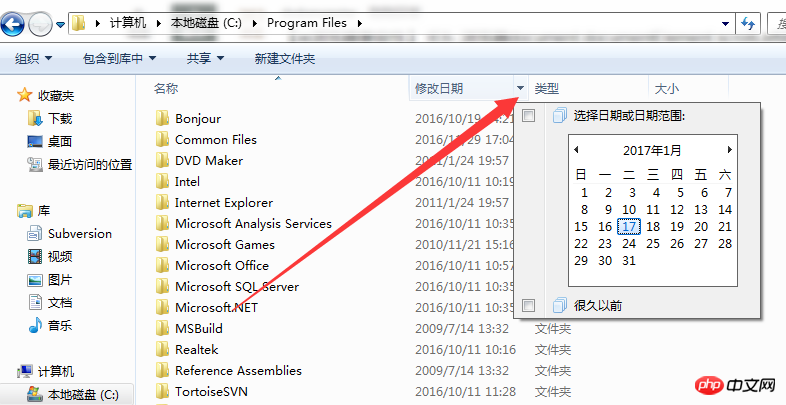This screenshot has width=786, height=405.
Task: Click the 库 libraries icon
Action: [25, 211]
